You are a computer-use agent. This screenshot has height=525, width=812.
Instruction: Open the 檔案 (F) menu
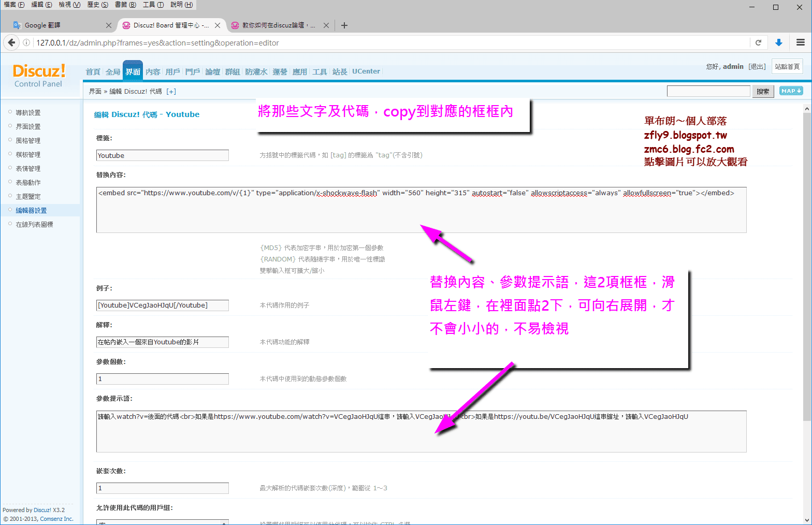pos(14,5)
